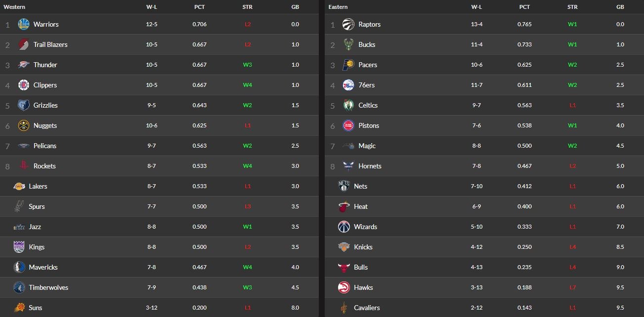Sort Western table by PCT column
Viewport: 644px width, 317px height.
pos(200,7)
